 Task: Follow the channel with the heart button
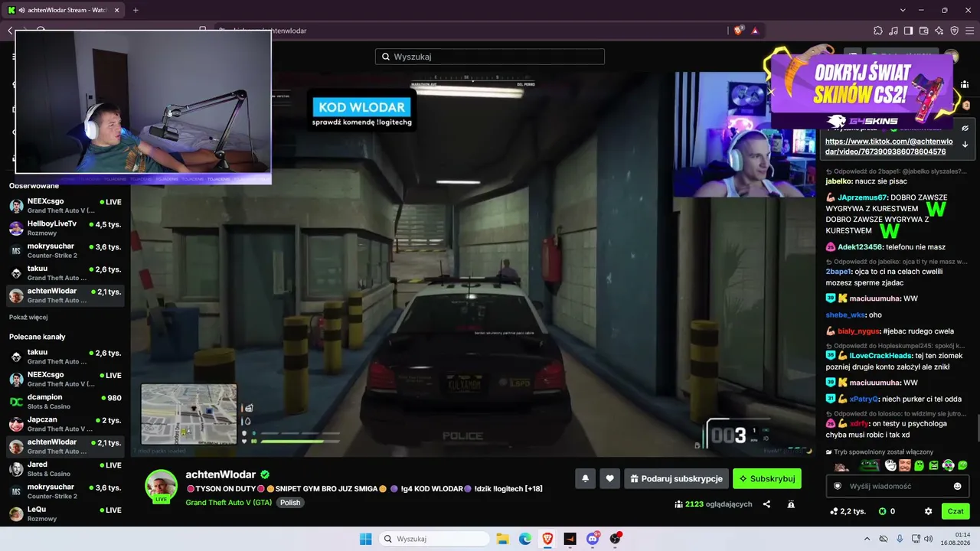coord(609,479)
